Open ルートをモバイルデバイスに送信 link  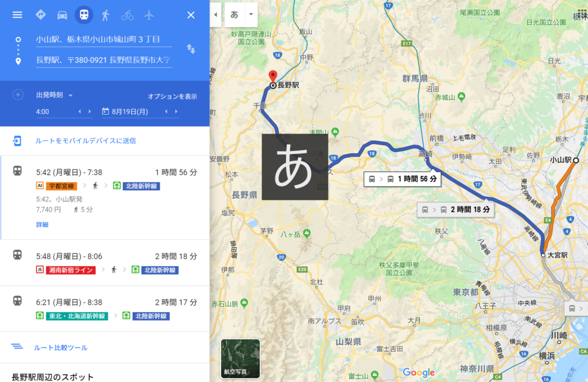tap(86, 141)
